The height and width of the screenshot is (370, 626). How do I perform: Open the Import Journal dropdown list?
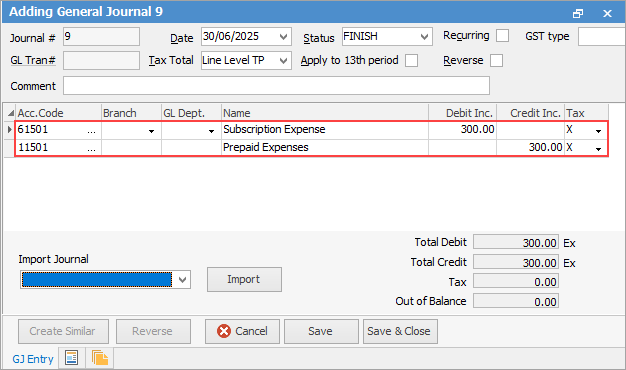182,279
